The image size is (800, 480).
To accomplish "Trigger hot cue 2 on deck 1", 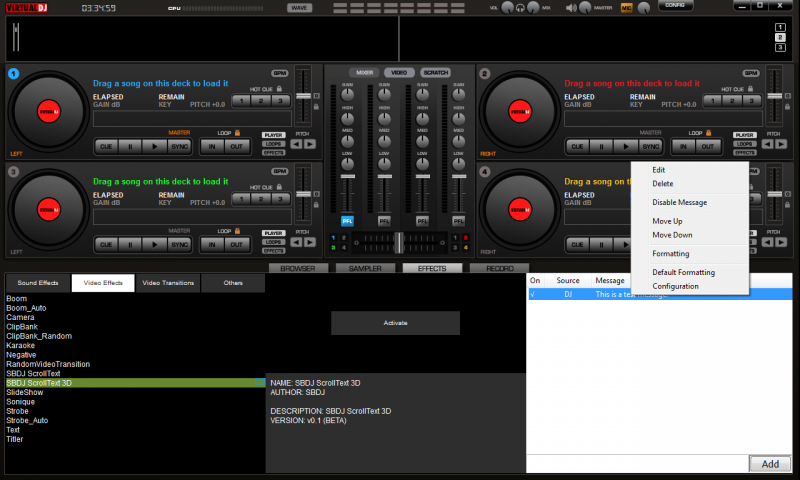I will tap(261, 101).
